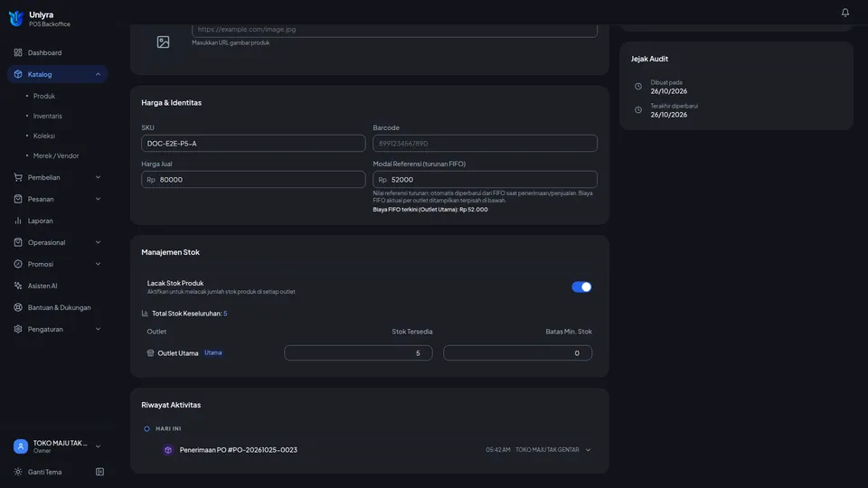Click the Modal Referensi field 52000
This screenshot has height=488, width=868.
[x=485, y=179]
